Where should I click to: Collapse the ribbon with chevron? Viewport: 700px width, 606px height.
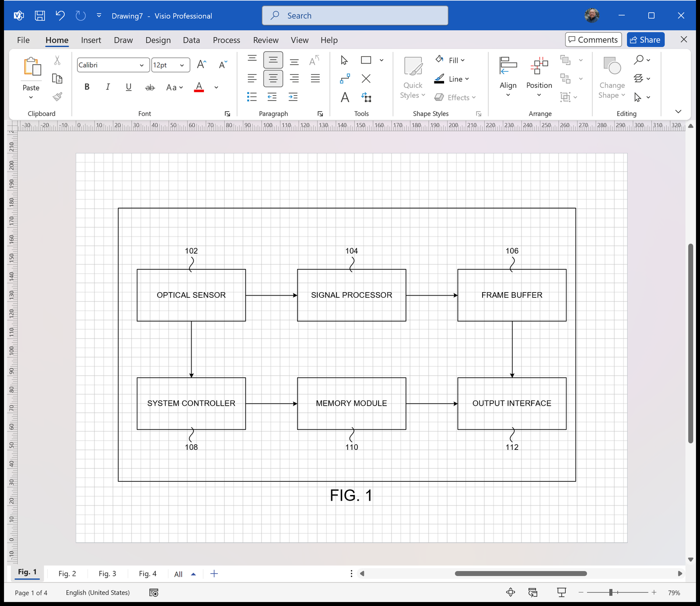point(678,111)
